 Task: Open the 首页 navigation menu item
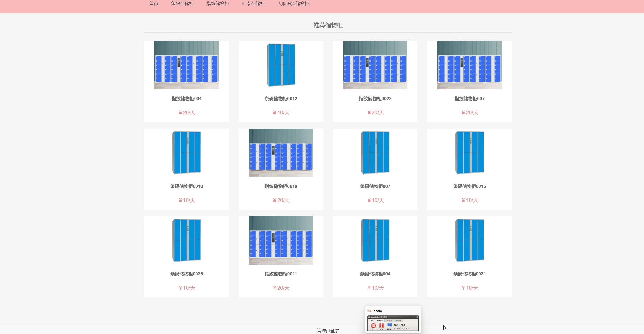tap(154, 4)
